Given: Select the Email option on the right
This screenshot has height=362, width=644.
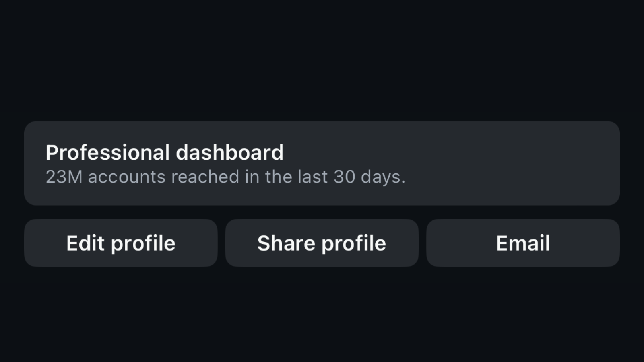Looking at the screenshot, I should tap(523, 243).
